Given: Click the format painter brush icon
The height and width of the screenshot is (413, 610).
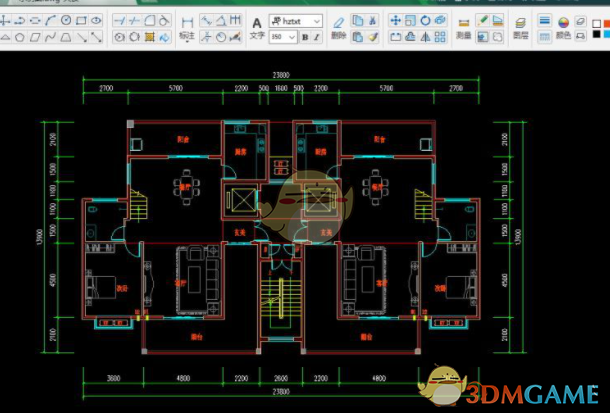Looking at the screenshot, I should [373, 37].
